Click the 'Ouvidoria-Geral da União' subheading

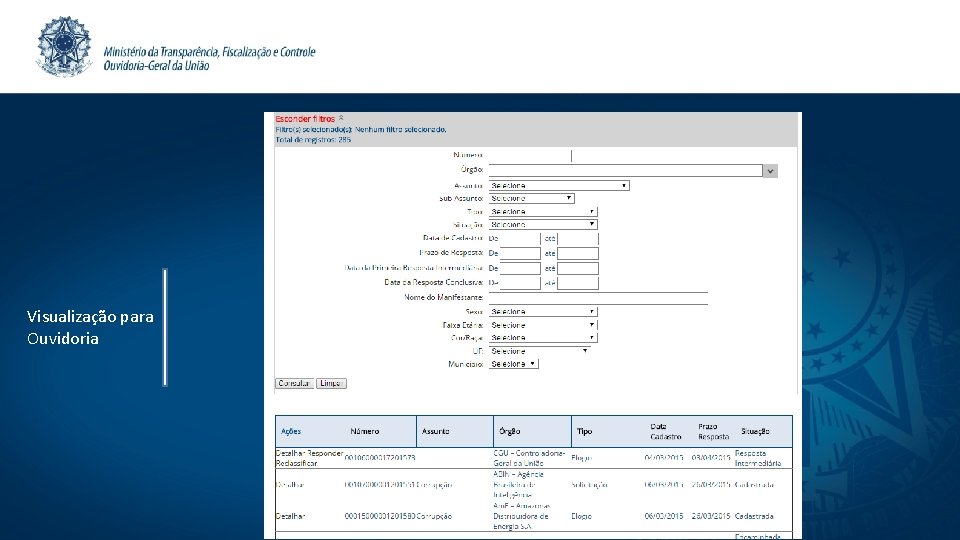pos(156,66)
